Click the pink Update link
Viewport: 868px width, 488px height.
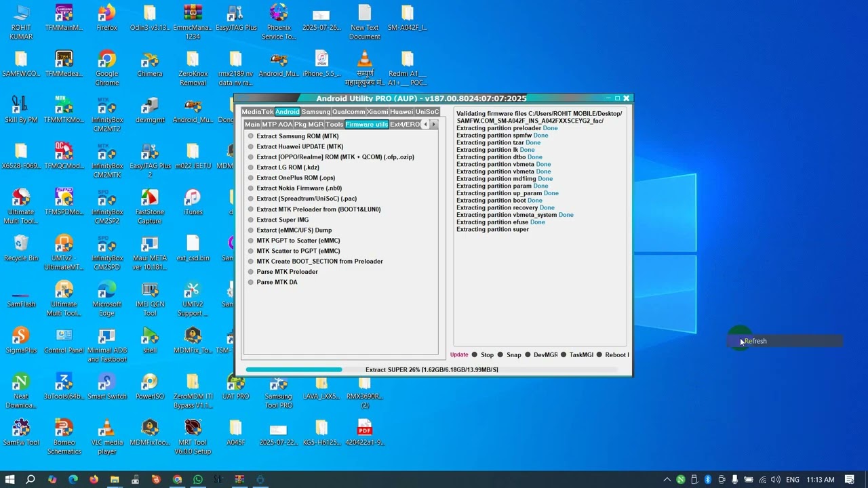pyautogui.click(x=459, y=355)
